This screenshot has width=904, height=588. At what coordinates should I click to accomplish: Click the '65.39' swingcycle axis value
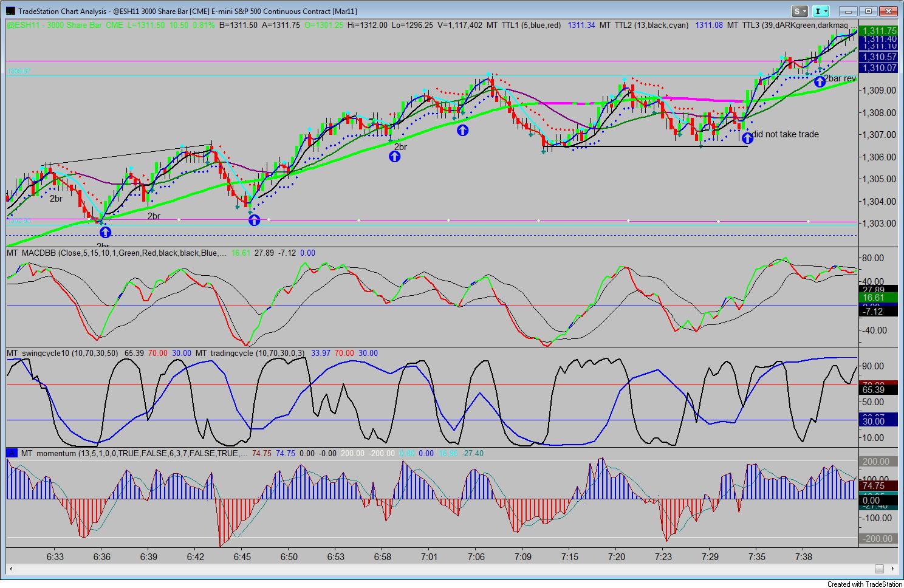click(879, 390)
